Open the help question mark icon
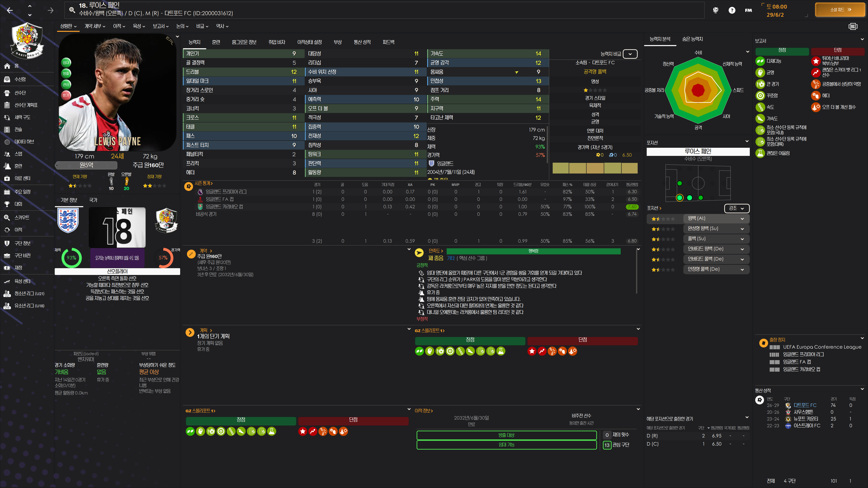The width and height of the screenshot is (868, 488). [x=732, y=10]
